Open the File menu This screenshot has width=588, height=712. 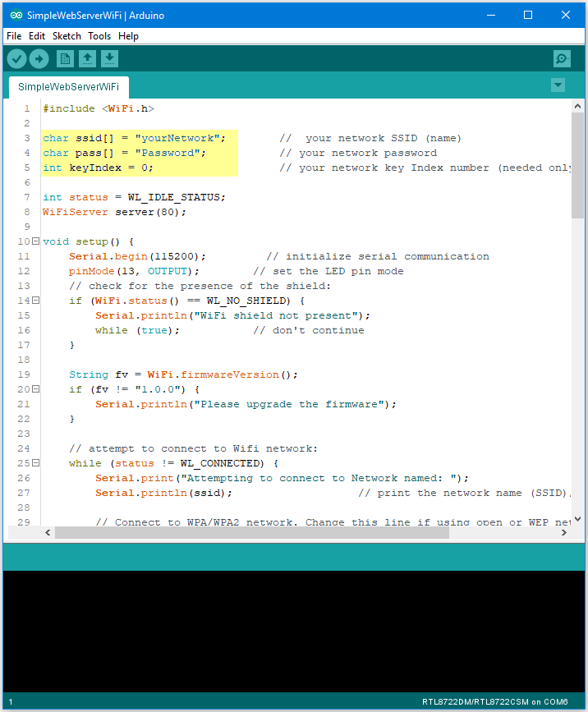click(14, 36)
